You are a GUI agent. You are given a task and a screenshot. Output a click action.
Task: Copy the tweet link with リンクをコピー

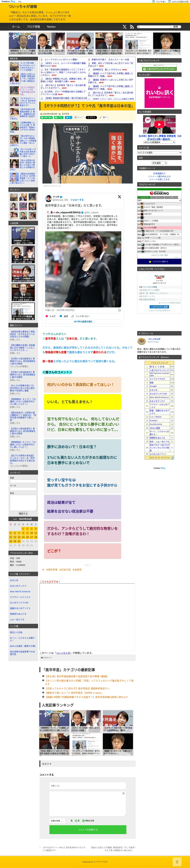click(81, 316)
